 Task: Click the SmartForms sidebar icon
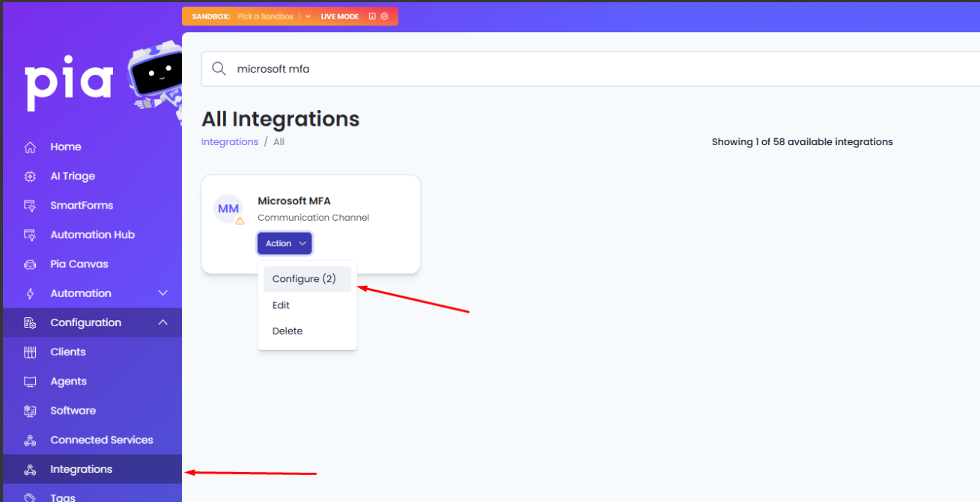pos(30,206)
